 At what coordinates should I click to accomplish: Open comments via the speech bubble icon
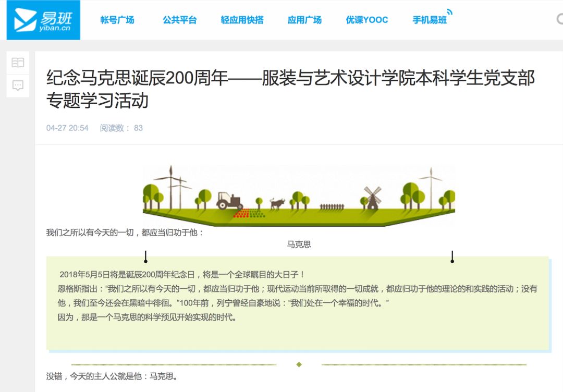(18, 85)
